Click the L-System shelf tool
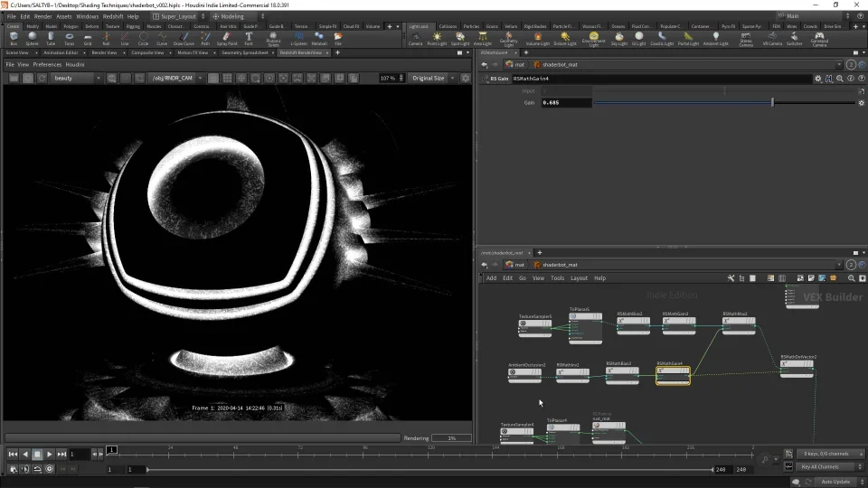 click(298, 38)
